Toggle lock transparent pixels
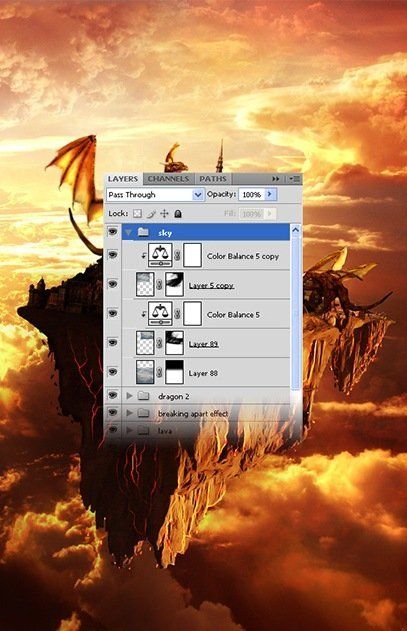The width and height of the screenshot is (407, 631). tap(137, 214)
